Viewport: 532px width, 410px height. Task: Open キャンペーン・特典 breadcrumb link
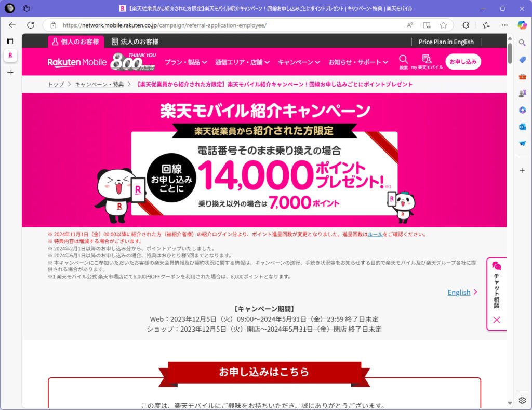coord(99,84)
